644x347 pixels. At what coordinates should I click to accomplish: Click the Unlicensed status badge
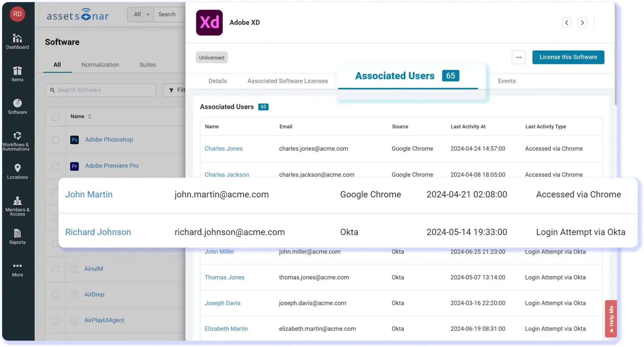click(x=212, y=58)
